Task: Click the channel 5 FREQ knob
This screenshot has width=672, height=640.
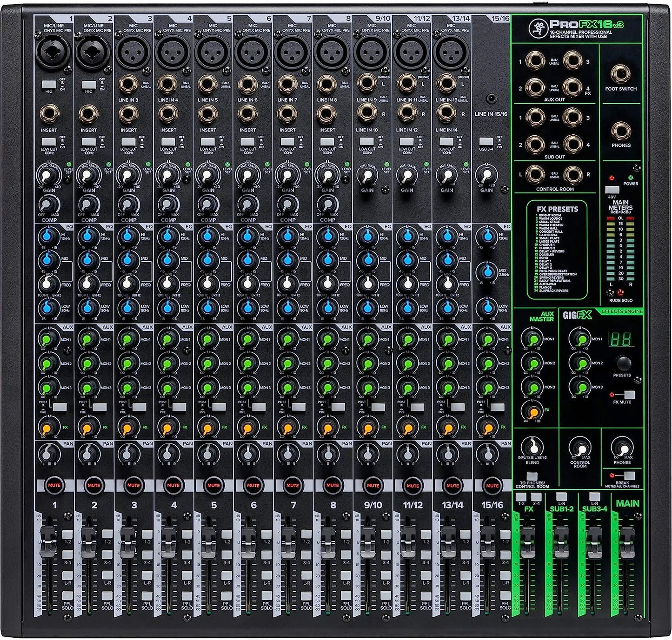Action: (x=207, y=283)
